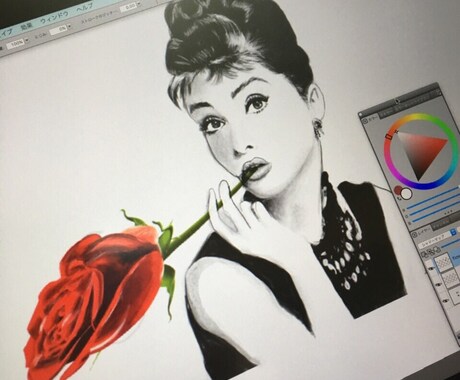This screenshot has height=380, width=460.
Task: Open the dropdown arrow beside 100% field
Action: pyautogui.click(x=27, y=40)
